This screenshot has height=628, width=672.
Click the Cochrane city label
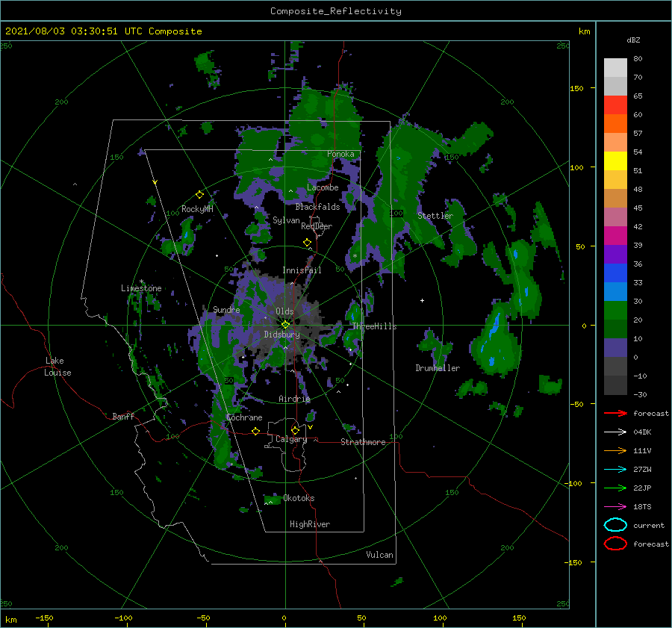tap(244, 417)
